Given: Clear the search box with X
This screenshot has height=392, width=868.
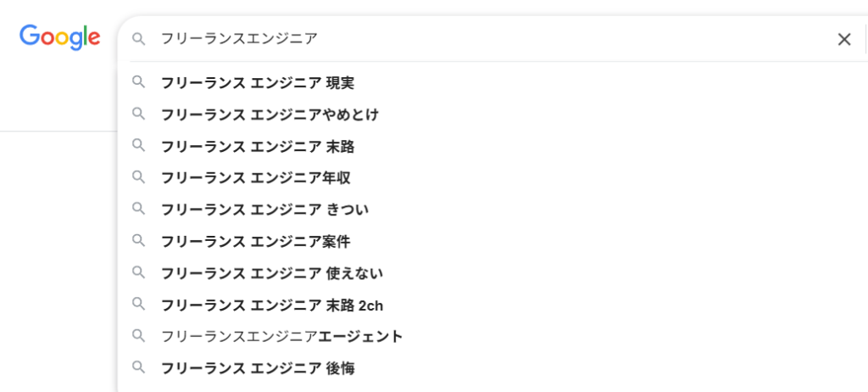Looking at the screenshot, I should [843, 39].
